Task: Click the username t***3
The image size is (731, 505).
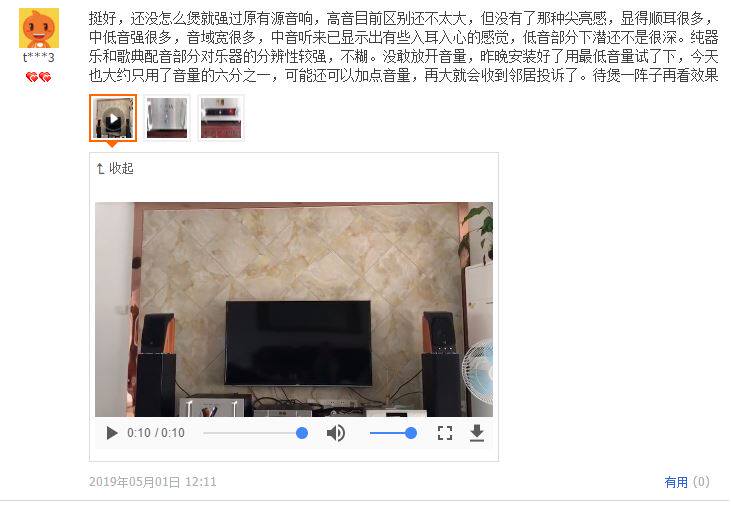Action: coord(39,58)
